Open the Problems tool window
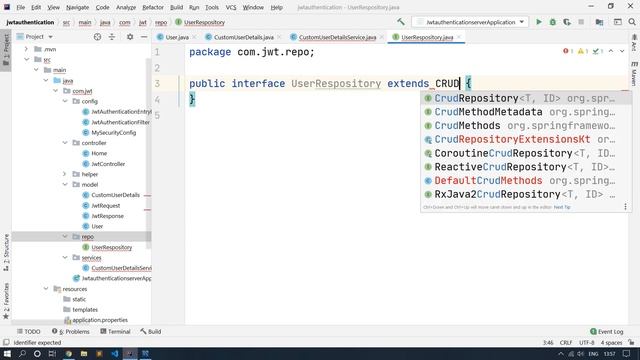Screen dimensions: 640x360 (x=71, y=331)
